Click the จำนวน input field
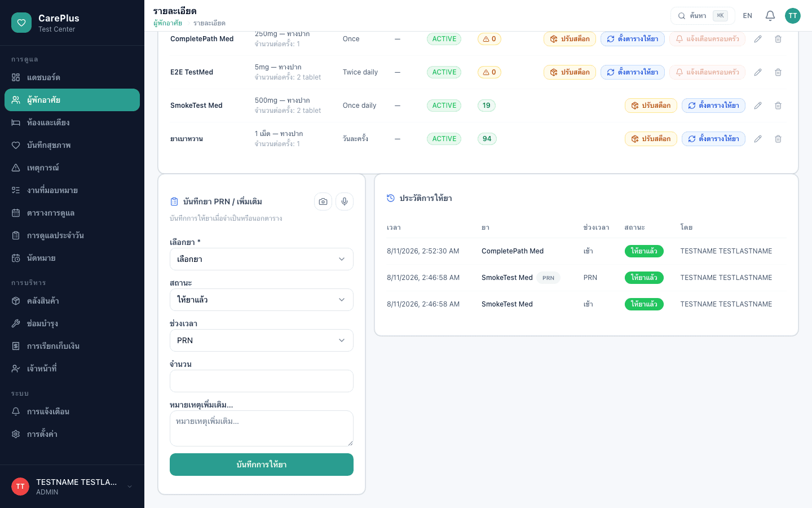The height and width of the screenshot is (508, 812). tap(262, 381)
